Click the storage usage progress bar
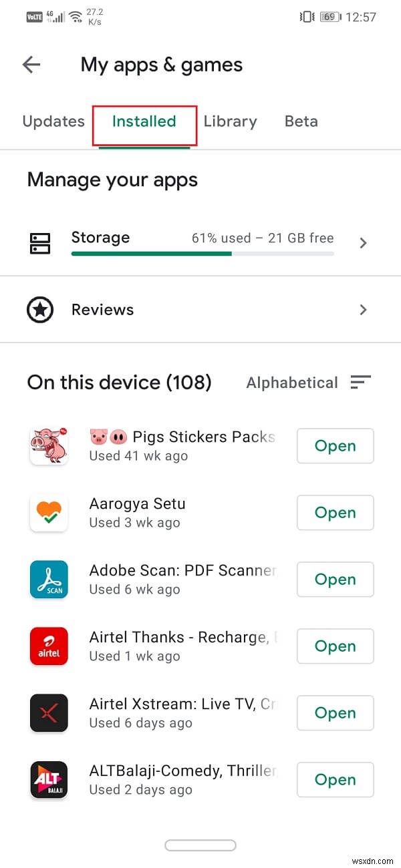 click(x=202, y=254)
